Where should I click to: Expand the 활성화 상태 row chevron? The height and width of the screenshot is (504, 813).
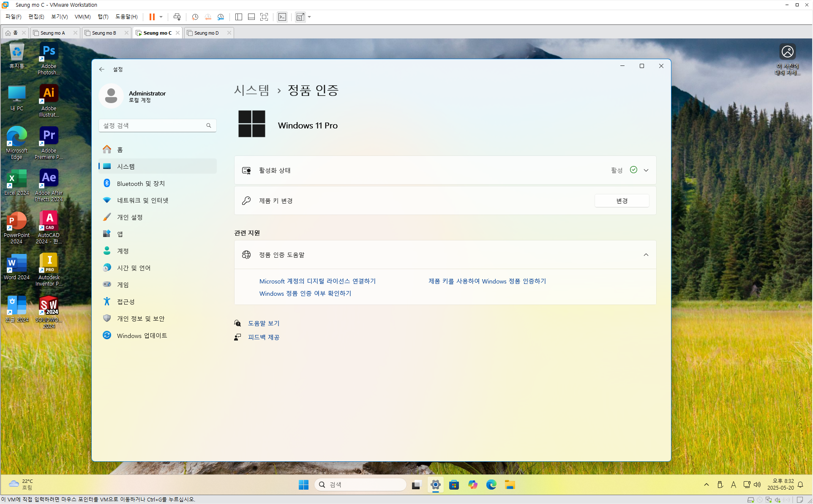[646, 170]
